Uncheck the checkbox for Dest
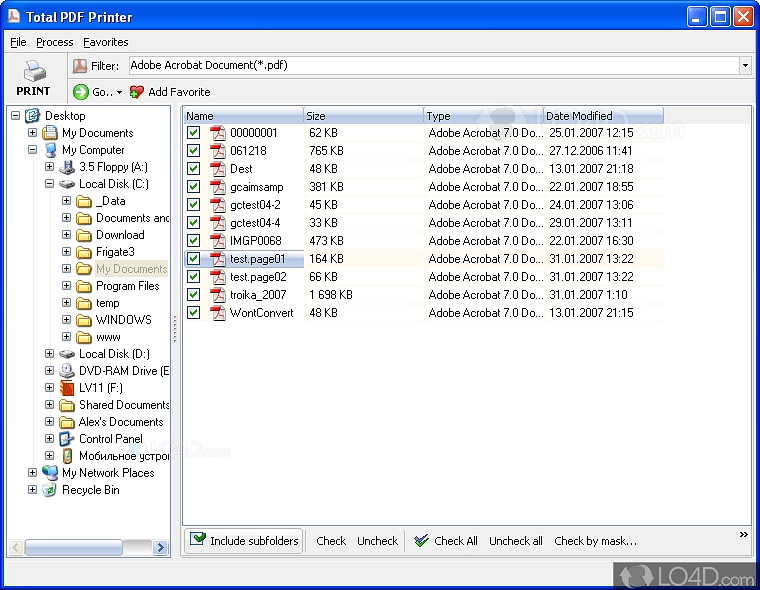This screenshot has width=760, height=590. click(x=193, y=169)
